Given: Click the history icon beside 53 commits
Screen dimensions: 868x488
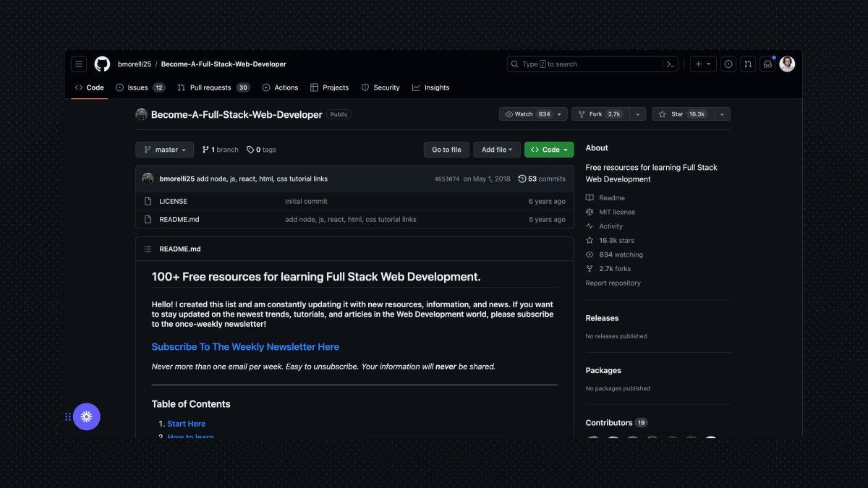Looking at the screenshot, I should click(x=522, y=179).
